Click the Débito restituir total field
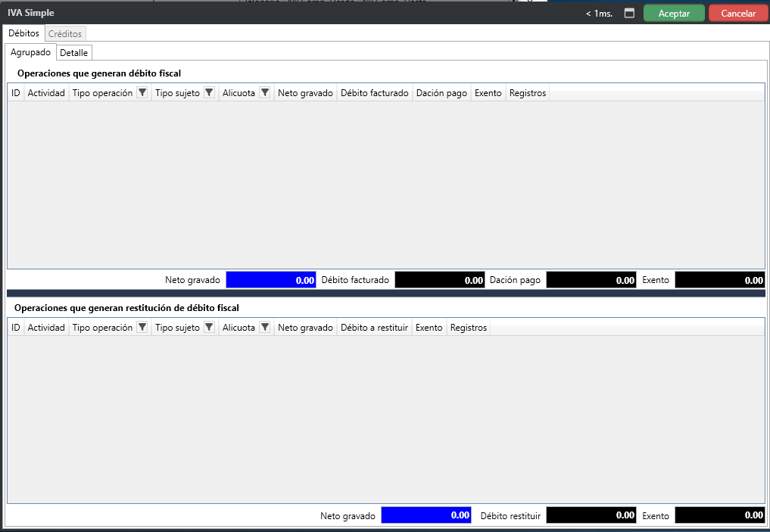The width and height of the screenshot is (770, 532). click(x=591, y=515)
